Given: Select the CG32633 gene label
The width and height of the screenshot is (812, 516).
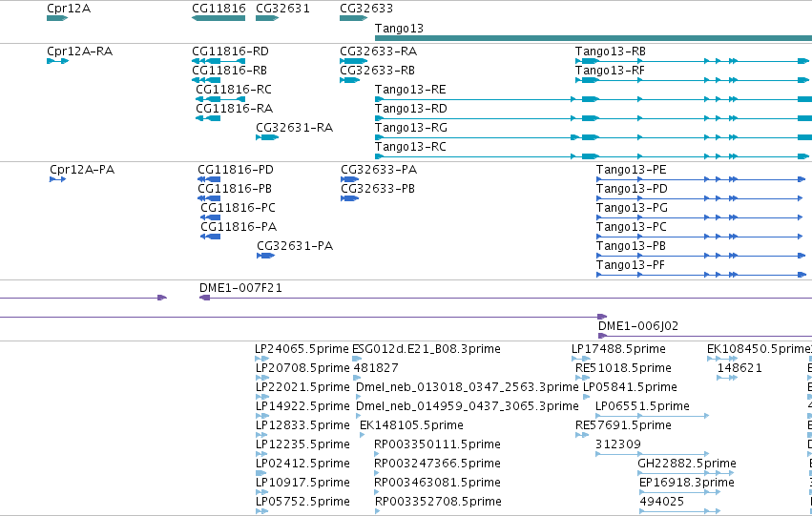Looking at the screenshot, I should pos(366,9).
